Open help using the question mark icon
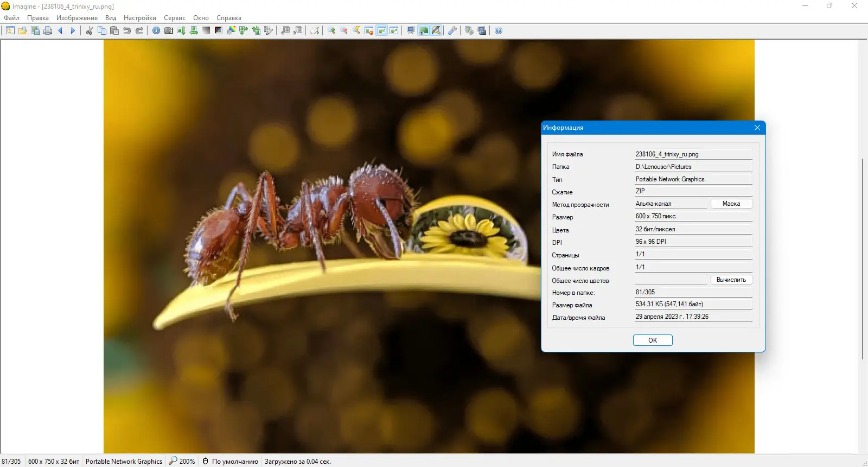Image resolution: width=868 pixels, height=467 pixels. (499, 30)
